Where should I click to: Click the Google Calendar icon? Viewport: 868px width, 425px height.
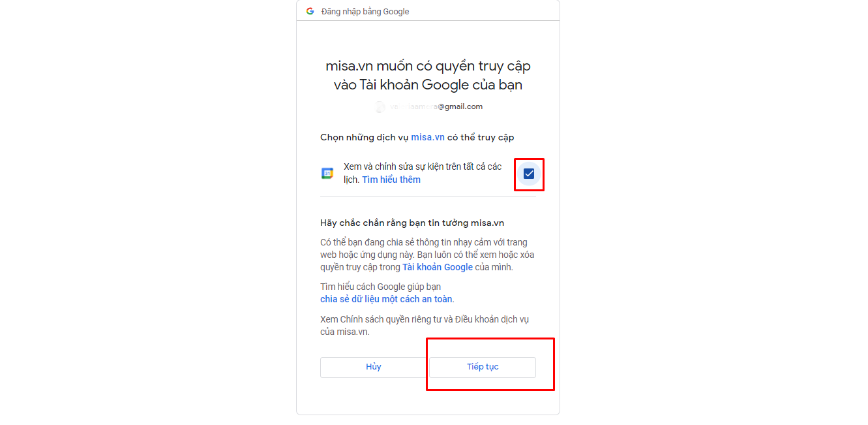coord(327,173)
